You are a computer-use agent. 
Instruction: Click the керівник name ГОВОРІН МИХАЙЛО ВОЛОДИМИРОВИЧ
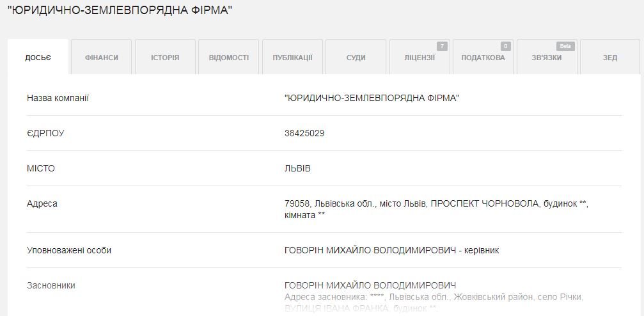(370, 250)
